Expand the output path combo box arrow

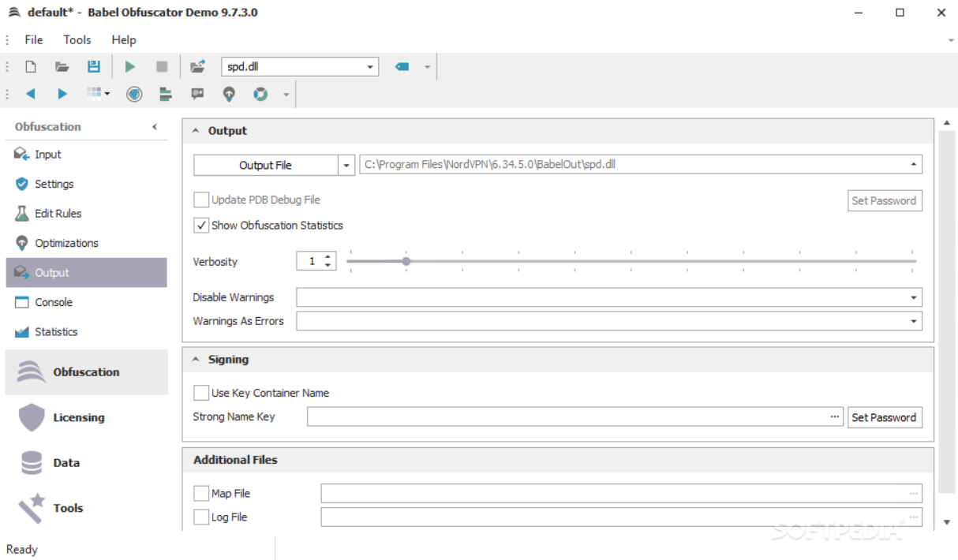(913, 165)
